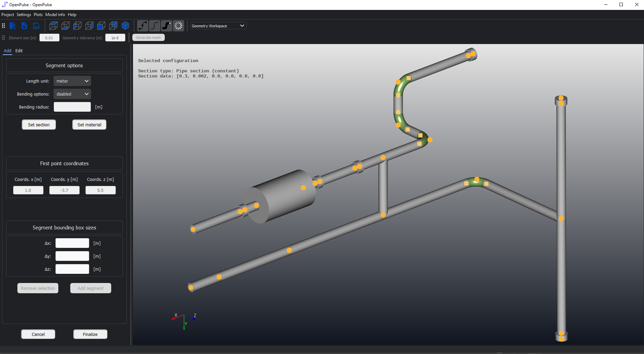Click the Finalize button

[90, 334]
